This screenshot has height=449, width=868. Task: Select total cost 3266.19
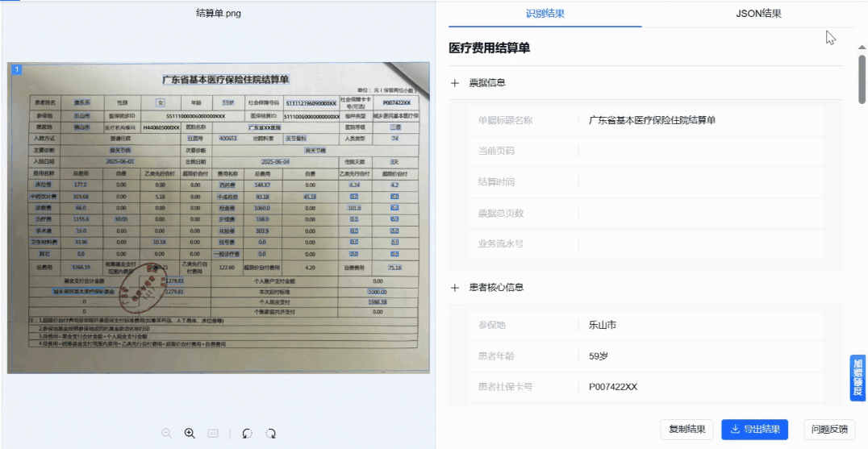tap(81, 267)
